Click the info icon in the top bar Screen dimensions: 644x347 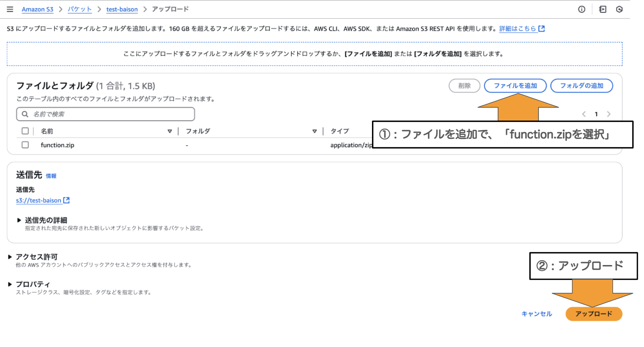click(582, 9)
